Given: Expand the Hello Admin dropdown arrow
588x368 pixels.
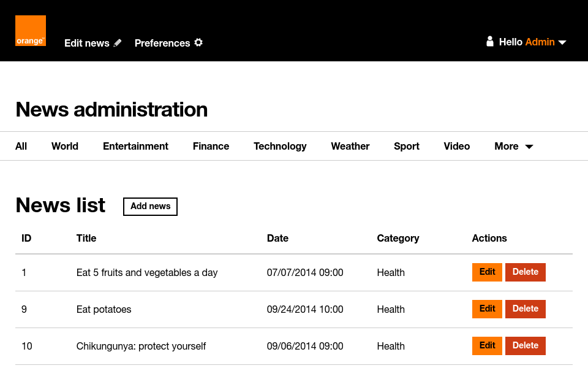Looking at the screenshot, I should coord(562,42).
